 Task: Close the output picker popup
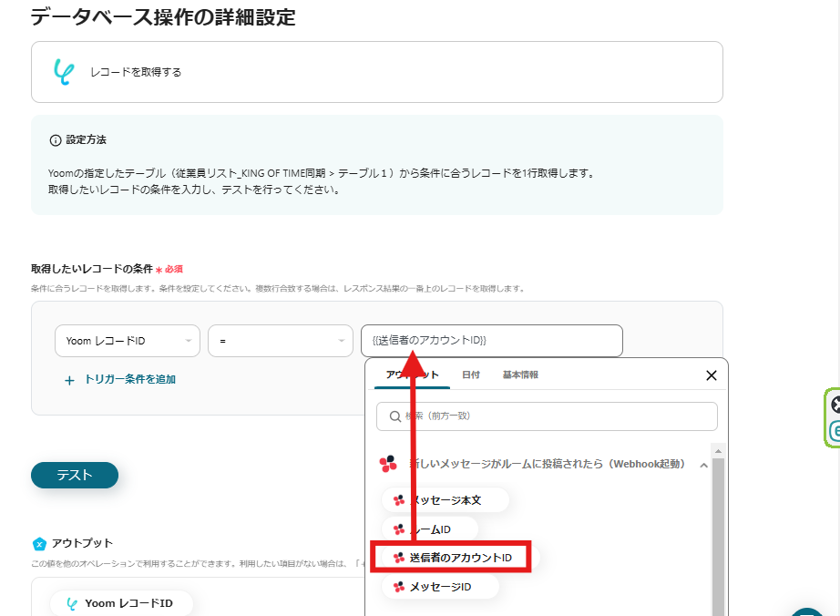coord(711,375)
